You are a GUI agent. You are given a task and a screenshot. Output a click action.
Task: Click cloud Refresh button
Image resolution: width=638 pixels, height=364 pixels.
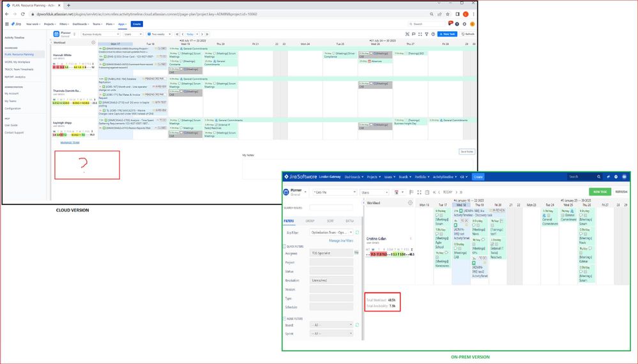(x=468, y=34)
